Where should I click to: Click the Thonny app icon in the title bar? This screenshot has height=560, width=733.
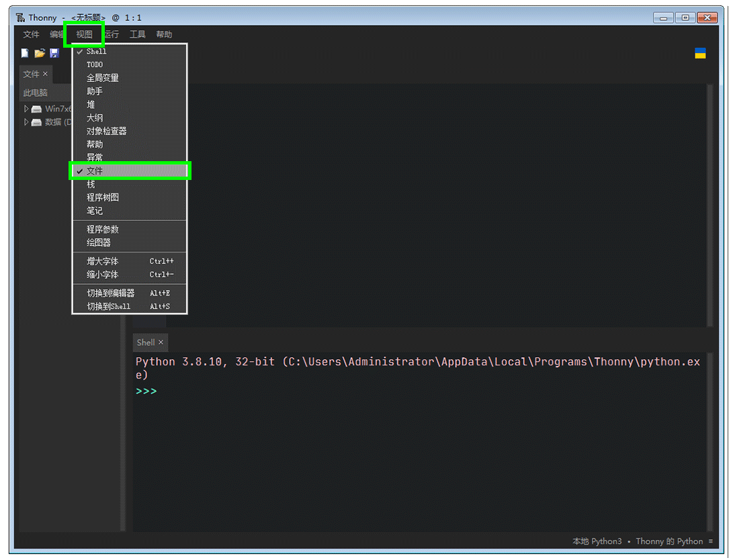click(21, 17)
